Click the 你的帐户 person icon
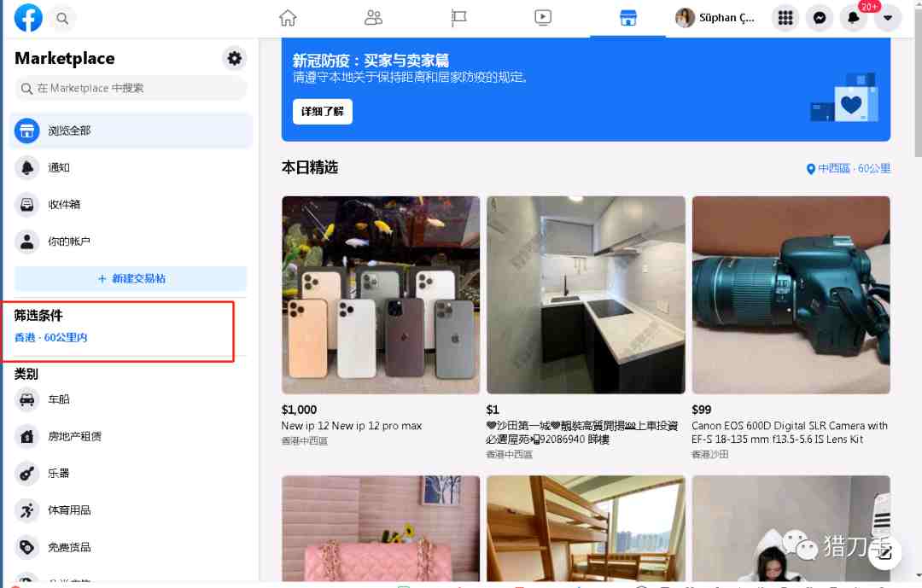This screenshot has height=588, width=922. coord(27,241)
